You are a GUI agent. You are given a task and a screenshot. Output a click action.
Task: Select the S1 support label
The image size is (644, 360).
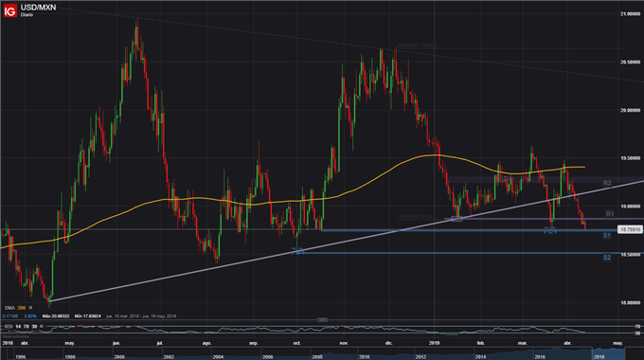(607, 236)
